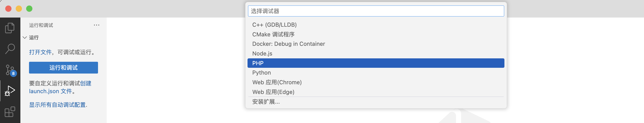Select Docker: Debug in Container
Viewport: 644px width, 123px height.
[376, 44]
